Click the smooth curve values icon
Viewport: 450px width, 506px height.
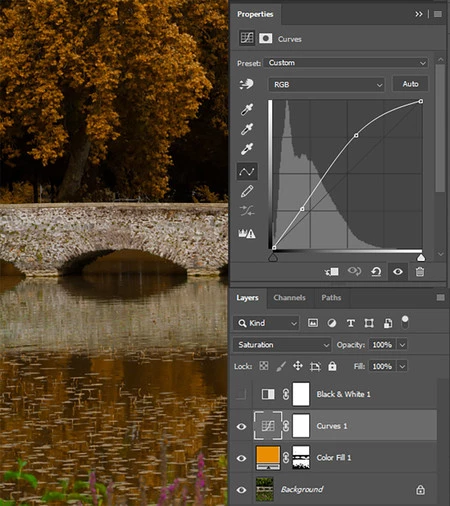coord(247,211)
